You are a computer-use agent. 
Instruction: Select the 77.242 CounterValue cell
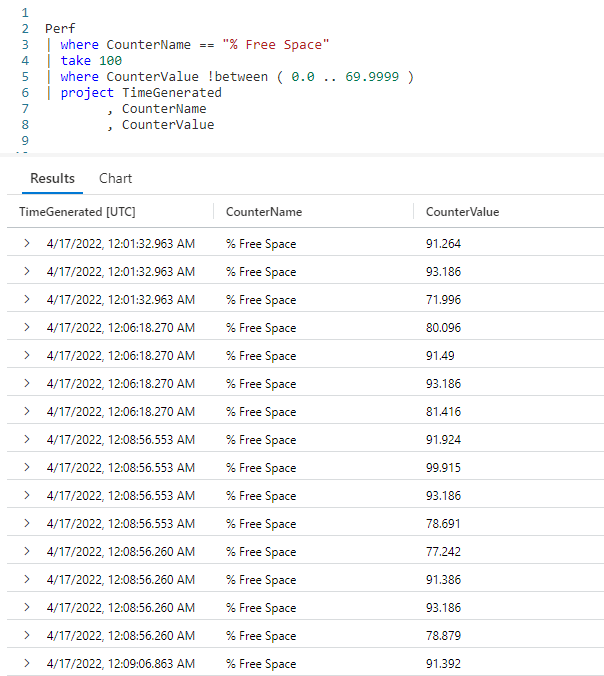pyautogui.click(x=443, y=551)
